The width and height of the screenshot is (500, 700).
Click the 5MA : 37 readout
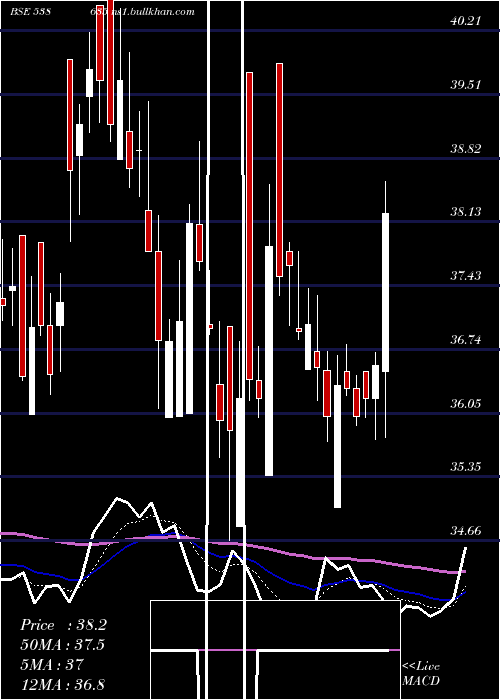coord(52,665)
